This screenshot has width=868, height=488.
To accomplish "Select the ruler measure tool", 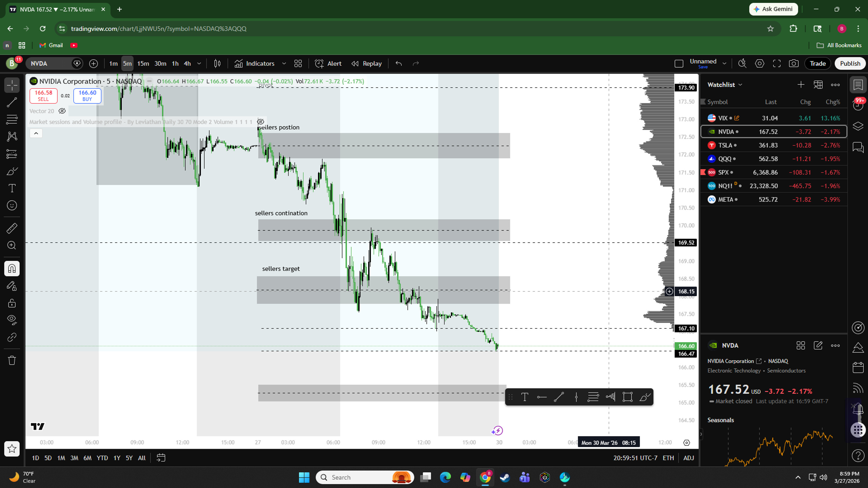I will (x=12, y=228).
